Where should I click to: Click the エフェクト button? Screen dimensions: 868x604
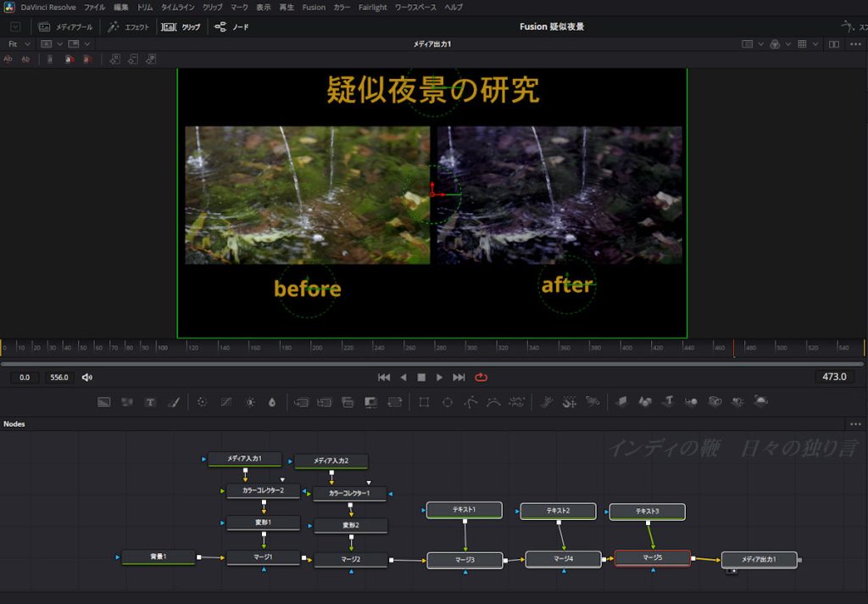click(129, 27)
